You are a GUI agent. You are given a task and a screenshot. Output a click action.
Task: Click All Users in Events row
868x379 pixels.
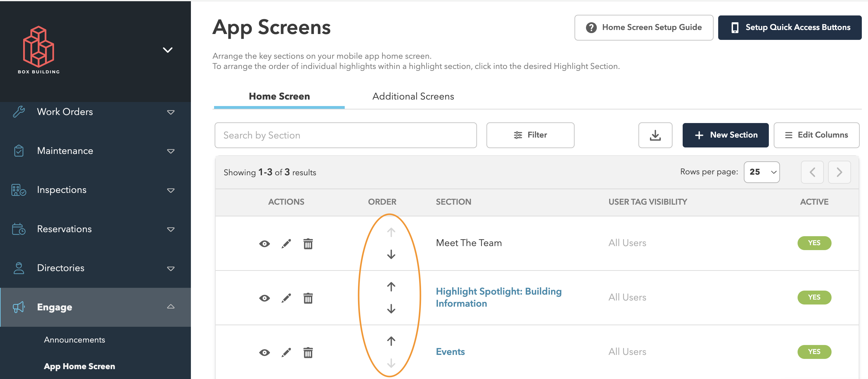coord(627,352)
